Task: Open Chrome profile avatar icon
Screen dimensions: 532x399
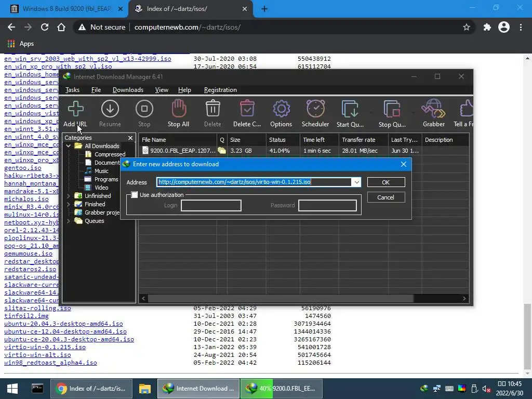Action: [x=504, y=27]
